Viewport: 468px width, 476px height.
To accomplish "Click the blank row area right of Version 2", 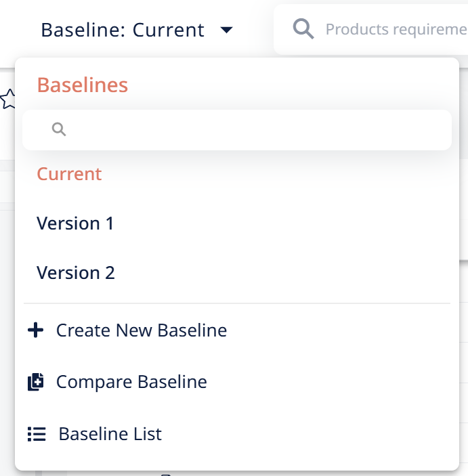I will (x=282, y=273).
